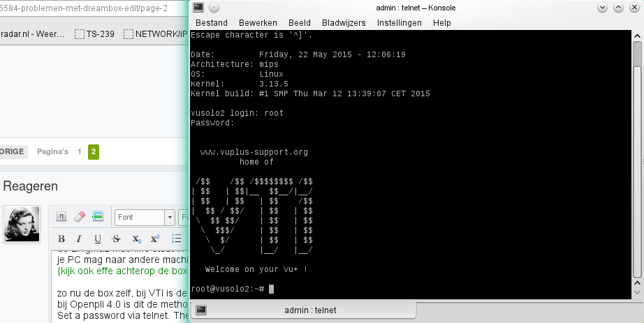Click the user avatar thumbnail
This screenshot has height=323, width=644.
[22, 224]
